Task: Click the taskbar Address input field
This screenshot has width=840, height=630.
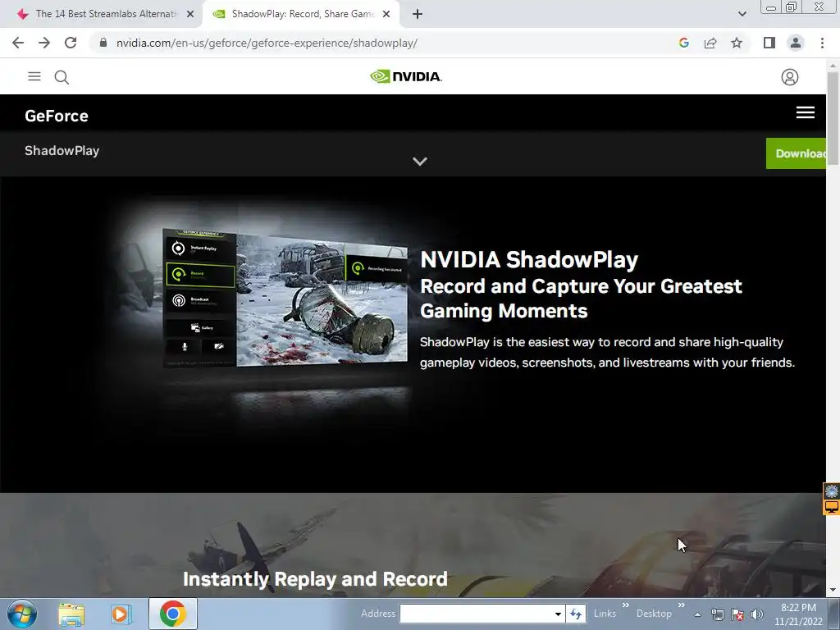Action: click(x=477, y=614)
